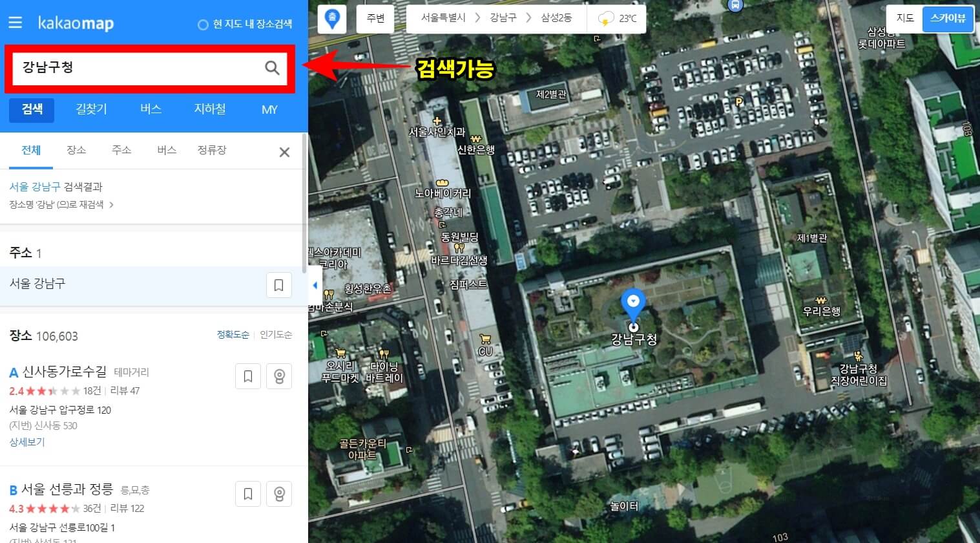The height and width of the screenshot is (543, 980).
Task: Open reviews 리뷰 122 of 선릉과 정릉
Action: 127,508
